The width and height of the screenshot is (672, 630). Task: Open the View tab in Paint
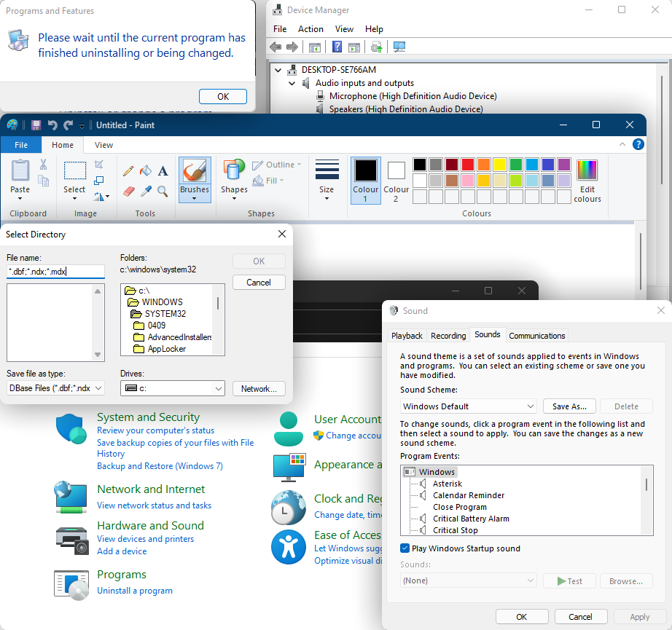tap(104, 145)
